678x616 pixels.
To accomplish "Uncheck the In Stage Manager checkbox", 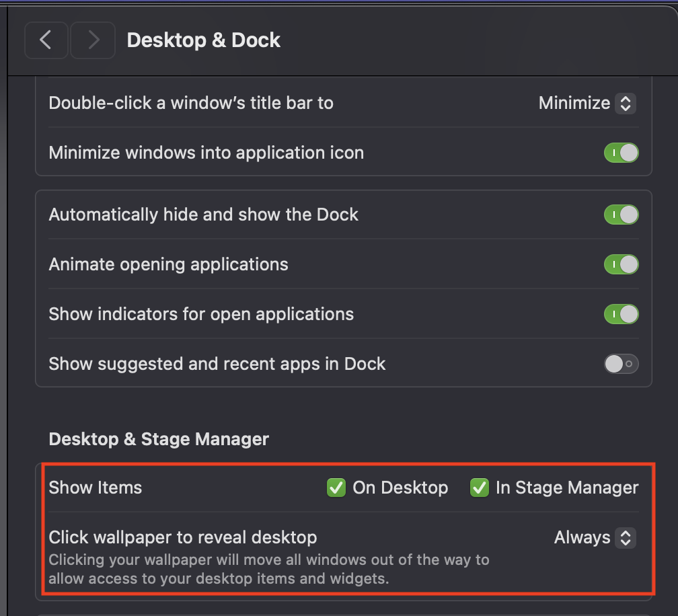I will point(480,488).
